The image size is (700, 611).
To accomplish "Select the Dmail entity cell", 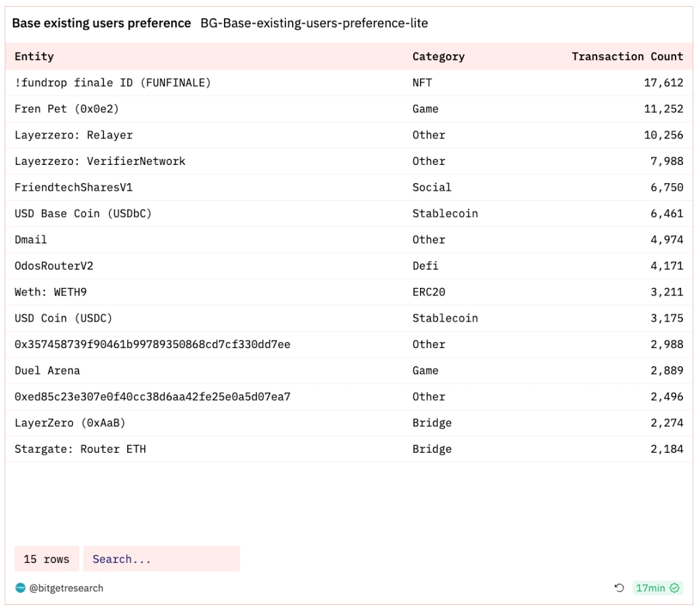I will coord(31,239).
